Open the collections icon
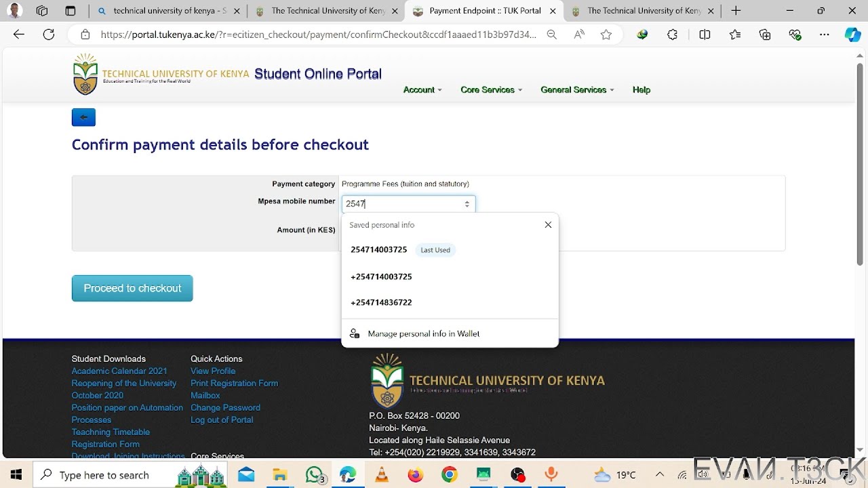Screen dimensions: 868x488 tap(765, 35)
